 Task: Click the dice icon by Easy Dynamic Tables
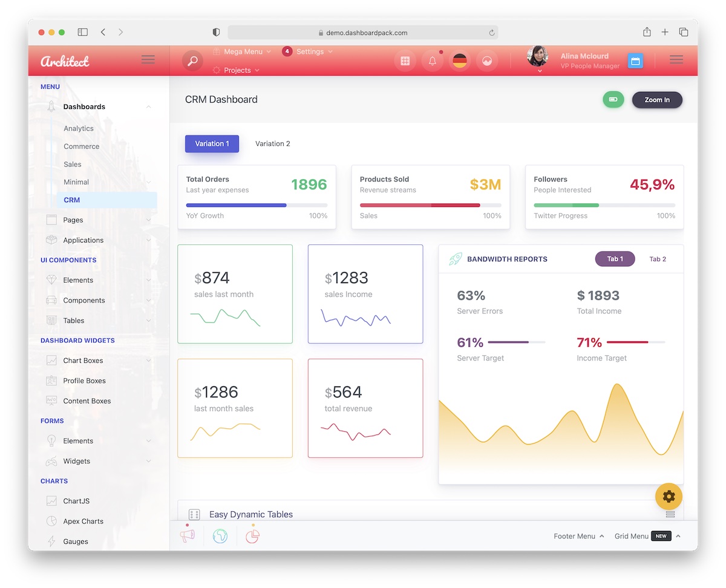pos(194,514)
